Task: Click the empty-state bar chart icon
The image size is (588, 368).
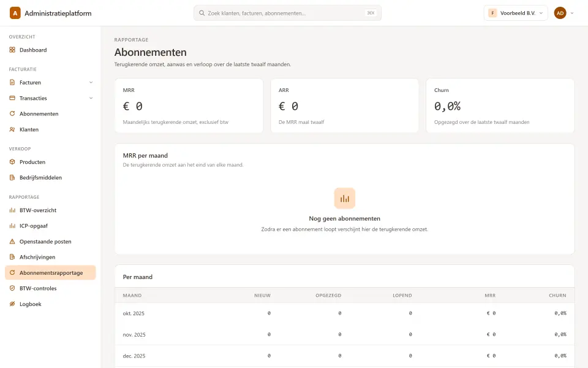Action: [x=345, y=198]
